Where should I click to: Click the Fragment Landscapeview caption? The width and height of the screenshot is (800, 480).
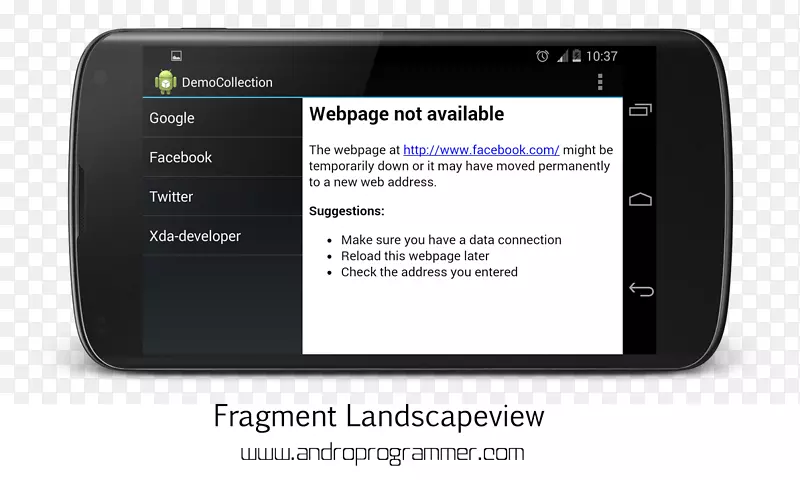[x=379, y=417]
